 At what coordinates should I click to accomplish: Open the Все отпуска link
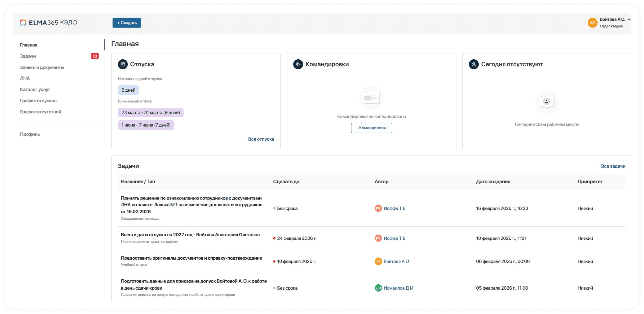click(261, 139)
